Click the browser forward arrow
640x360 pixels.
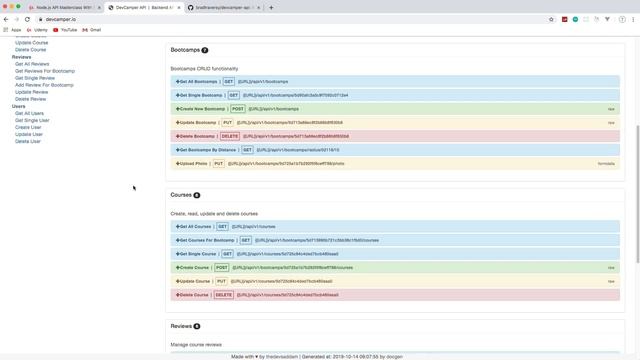(16, 19)
